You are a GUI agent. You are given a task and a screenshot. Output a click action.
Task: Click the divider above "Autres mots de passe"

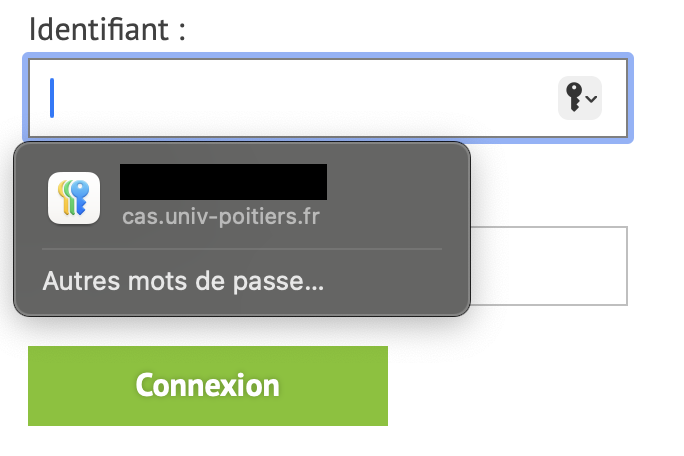241,249
